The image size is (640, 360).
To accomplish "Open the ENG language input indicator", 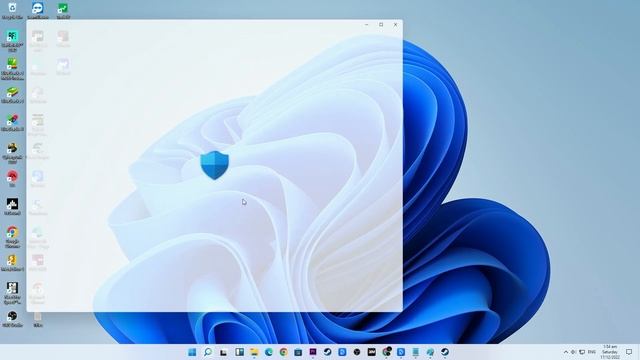I will (x=591, y=352).
